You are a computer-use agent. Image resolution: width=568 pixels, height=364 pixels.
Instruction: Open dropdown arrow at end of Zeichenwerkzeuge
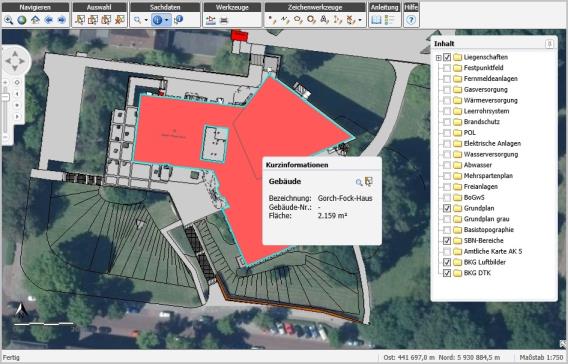point(360,20)
